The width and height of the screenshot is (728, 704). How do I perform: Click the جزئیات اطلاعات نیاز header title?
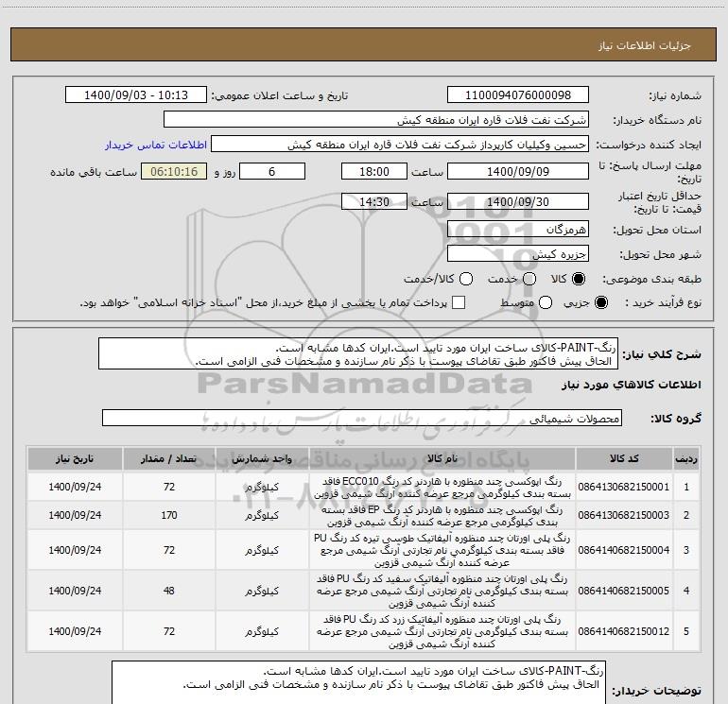[645, 45]
